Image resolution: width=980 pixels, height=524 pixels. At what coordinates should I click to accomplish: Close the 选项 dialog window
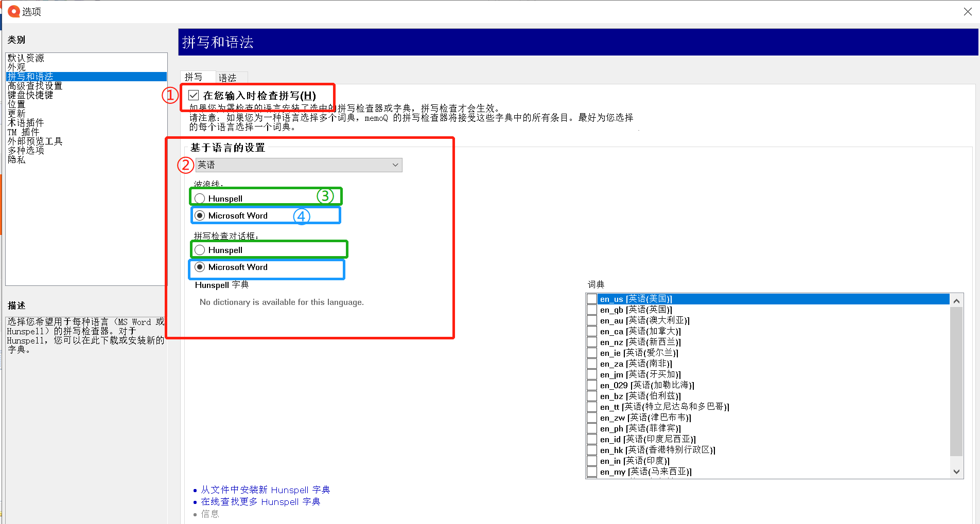click(x=968, y=12)
